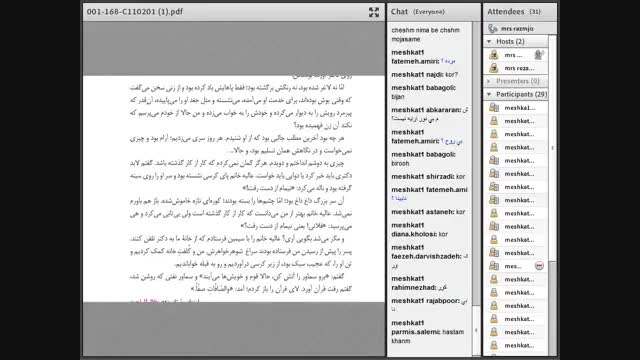Select the host avatar icon next to 'mrs ...'
This screenshot has width=640, height=360.
pos(494,55)
